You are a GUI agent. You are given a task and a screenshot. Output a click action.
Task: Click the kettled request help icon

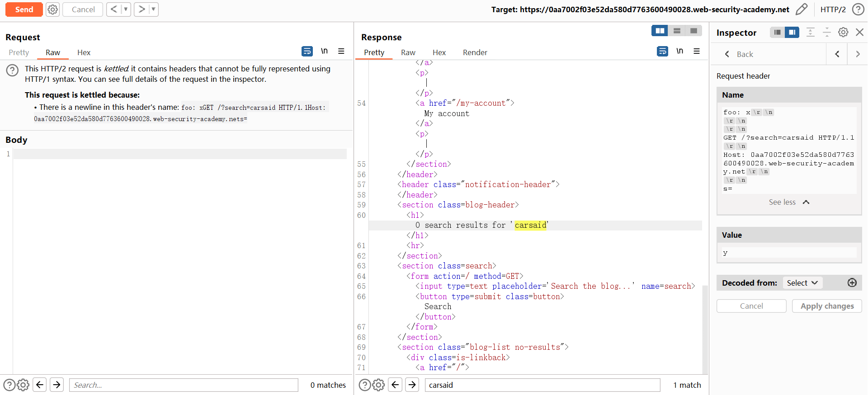[x=12, y=70]
